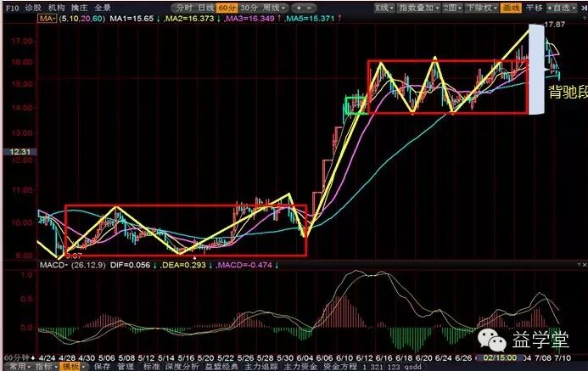Click the 02/15:00 time marker
Viewport: 588px width, 371px height.
[500, 357]
